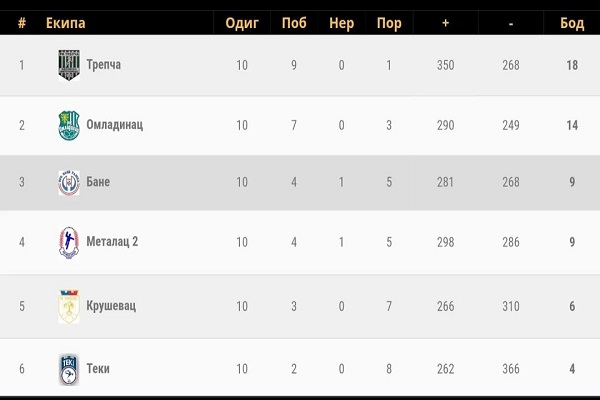Image resolution: width=600 pixels, height=400 pixels.
Task: Click the Омладинац club crest
Action: [x=68, y=125]
